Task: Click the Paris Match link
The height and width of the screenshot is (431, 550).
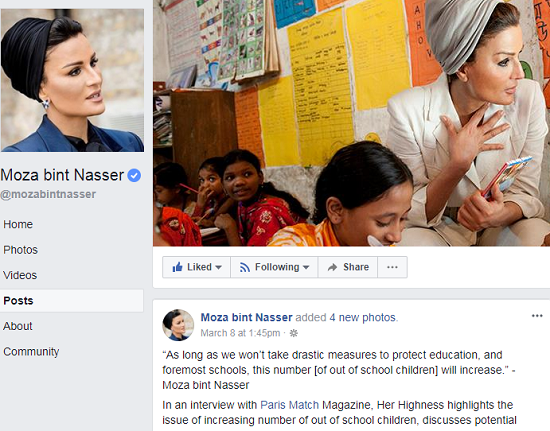Action: point(289,405)
